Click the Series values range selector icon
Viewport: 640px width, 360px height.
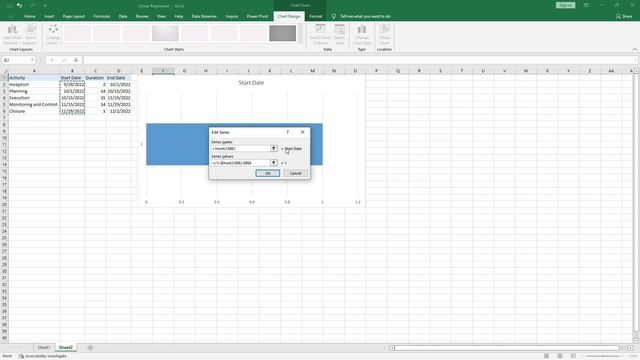click(x=273, y=163)
